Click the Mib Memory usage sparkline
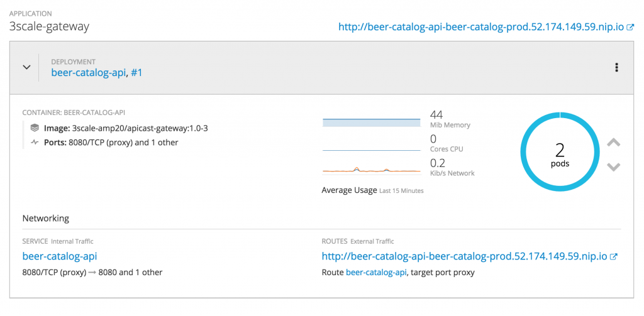Viewport: 644px width, 316px height. point(371,122)
